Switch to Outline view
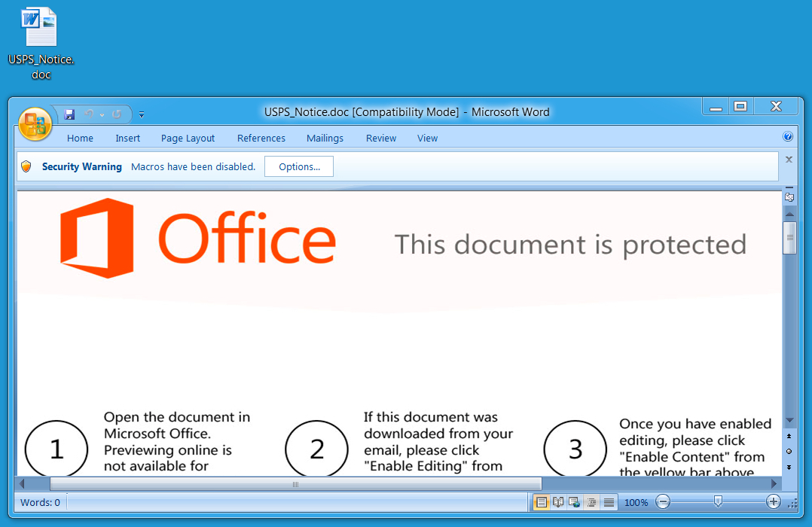812x527 pixels. tap(592, 502)
